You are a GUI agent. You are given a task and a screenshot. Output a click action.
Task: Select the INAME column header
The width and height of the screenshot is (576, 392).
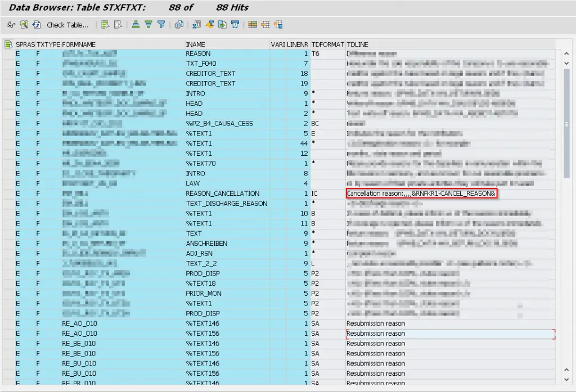[x=196, y=44]
